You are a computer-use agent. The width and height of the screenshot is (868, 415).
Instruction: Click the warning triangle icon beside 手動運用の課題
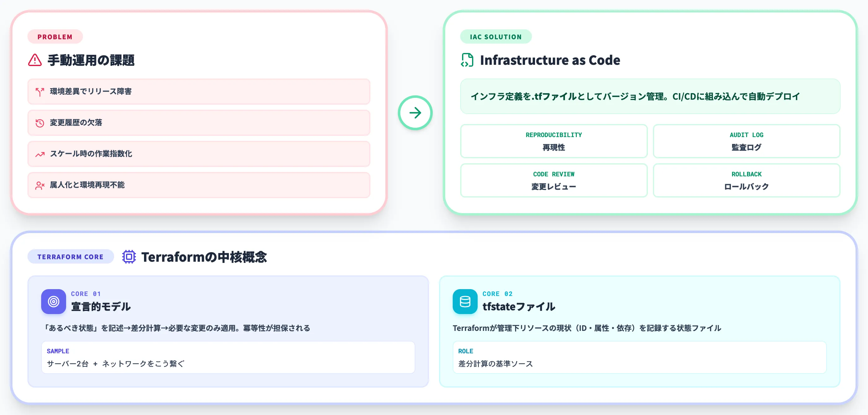[x=35, y=60]
